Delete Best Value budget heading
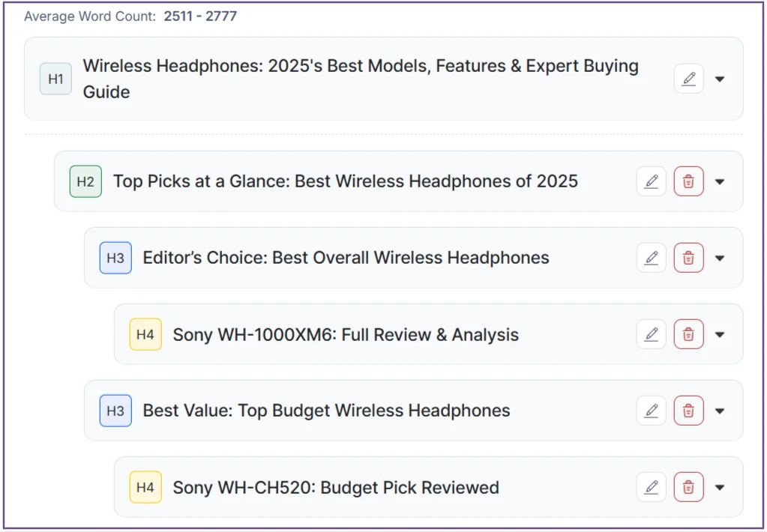 (x=688, y=411)
